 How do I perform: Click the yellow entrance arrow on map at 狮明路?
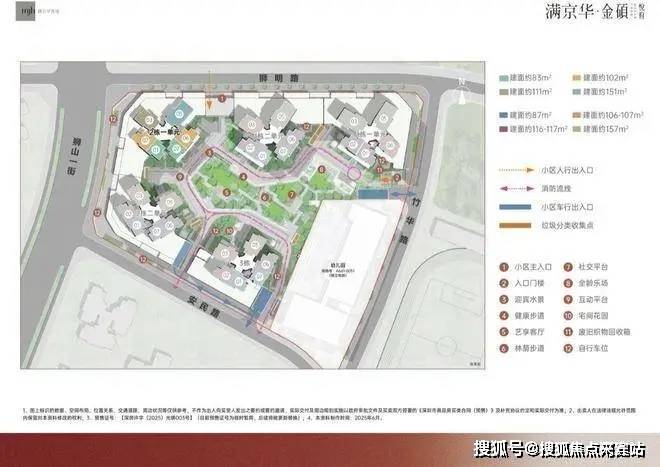tap(209, 91)
